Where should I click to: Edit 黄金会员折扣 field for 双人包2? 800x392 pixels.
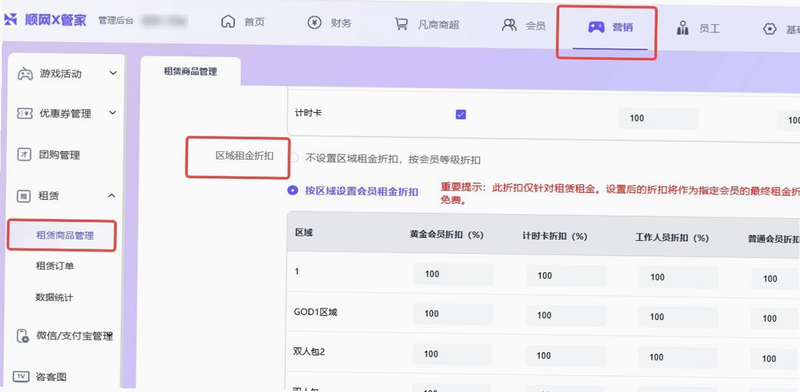click(452, 354)
